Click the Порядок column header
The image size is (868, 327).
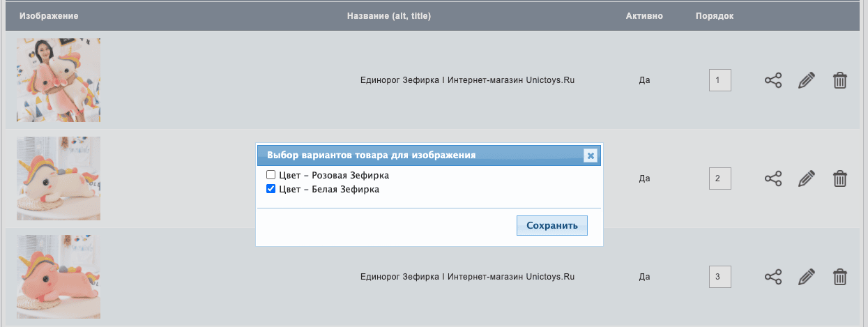715,15
